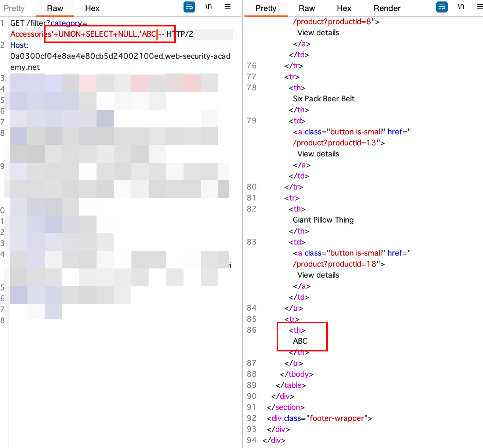483x448 pixels.
Task: Toggle non-printable characters in the request panel
Action: tap(209, 7)
